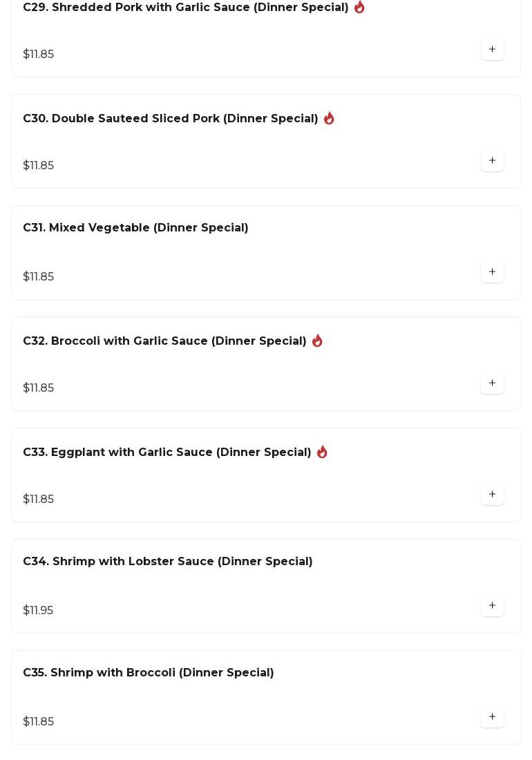Viewport: 532px width, 760px height.
Task: Add C30 Double Sauteed Sliced Pork
Action: (x=492, y=161)
